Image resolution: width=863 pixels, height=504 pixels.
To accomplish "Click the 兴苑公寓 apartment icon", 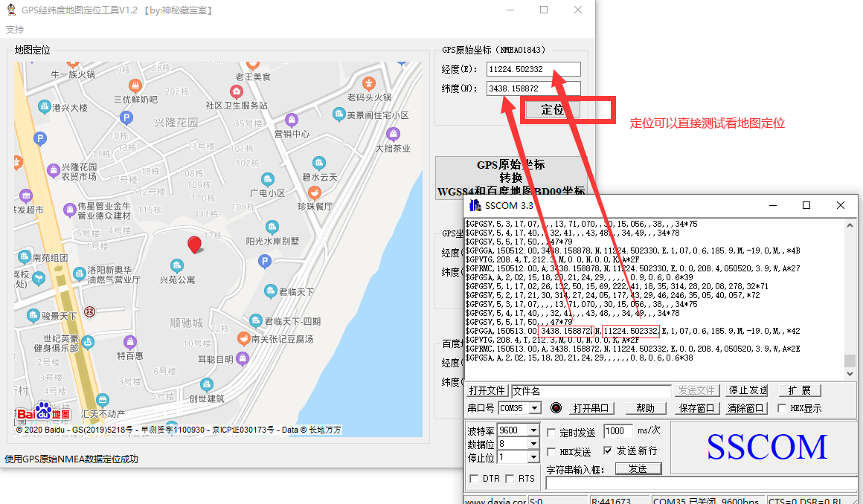I will [176, 266].
